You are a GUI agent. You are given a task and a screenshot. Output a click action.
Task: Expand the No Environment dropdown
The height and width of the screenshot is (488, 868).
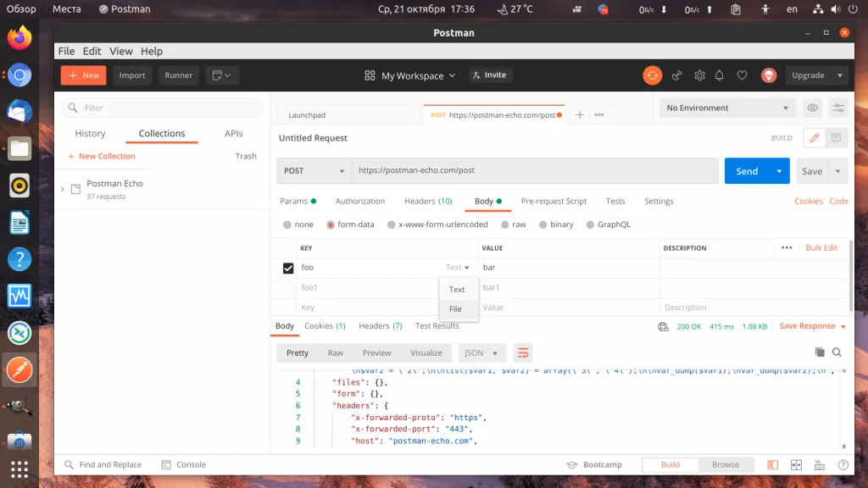(727, 108)
